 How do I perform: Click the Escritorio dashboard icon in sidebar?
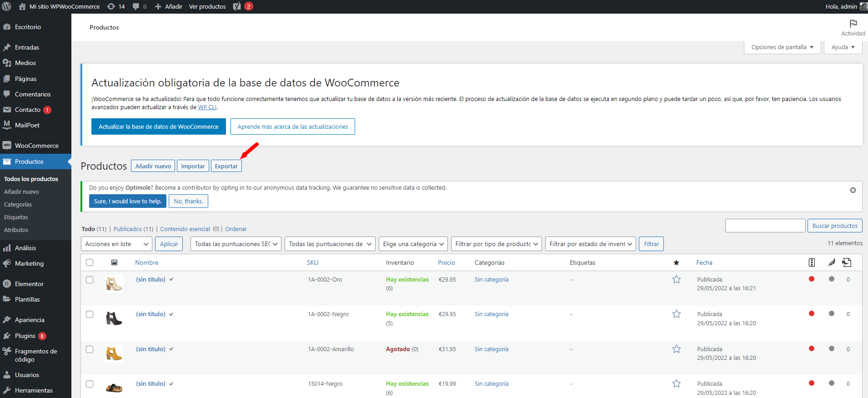(7, 27)
